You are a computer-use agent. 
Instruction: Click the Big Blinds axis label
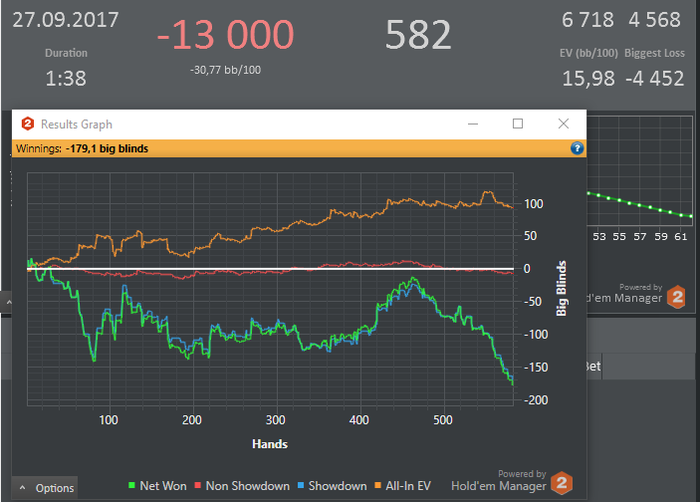[x=561, y=289]
